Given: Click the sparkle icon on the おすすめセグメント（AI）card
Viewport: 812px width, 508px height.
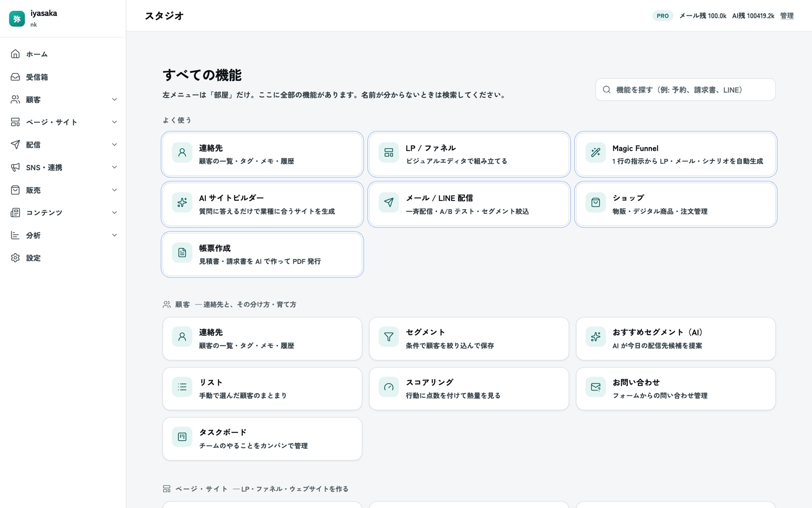Looking at the screenshot, I should [595, 337].
